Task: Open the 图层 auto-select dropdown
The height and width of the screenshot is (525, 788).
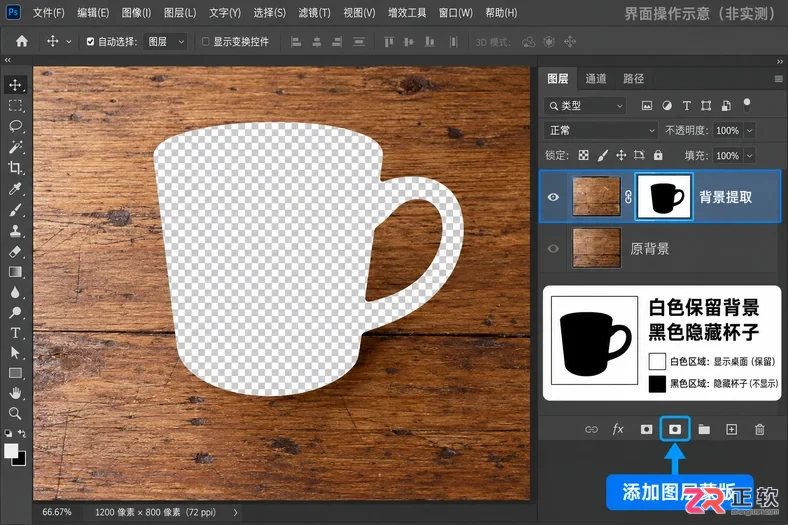Action: pyautogui.click(x=165, y=42)
